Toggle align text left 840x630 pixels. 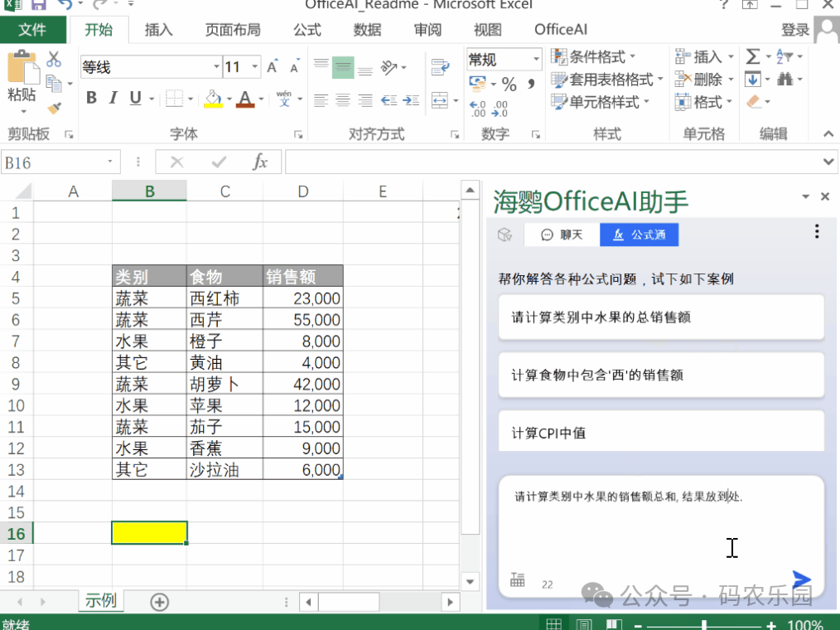click(x=321, y=99)
